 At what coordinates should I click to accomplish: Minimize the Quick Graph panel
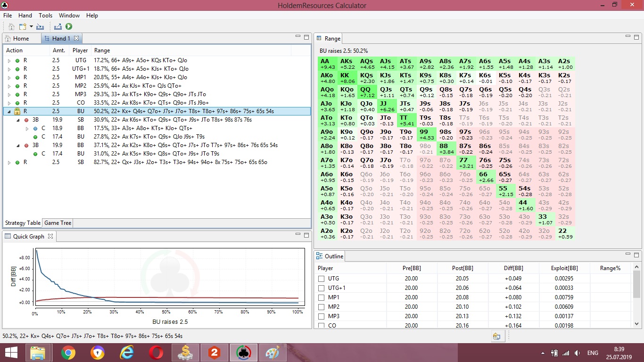point(297,234)
